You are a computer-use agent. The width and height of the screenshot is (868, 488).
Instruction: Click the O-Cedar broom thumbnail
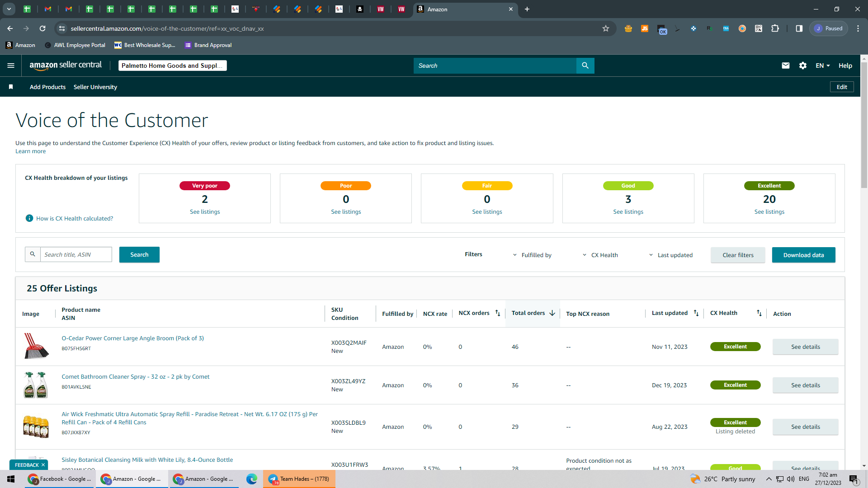pyautogui.click(x=36, y=346)
